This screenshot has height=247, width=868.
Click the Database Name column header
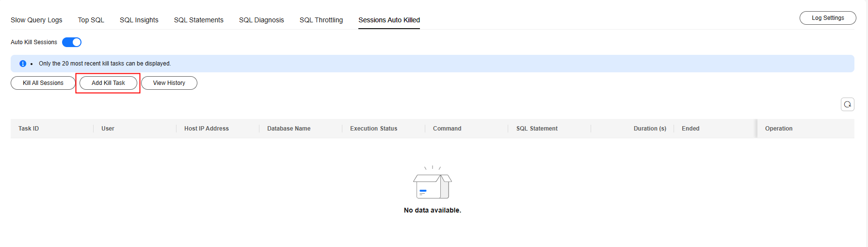click(289, 129)
